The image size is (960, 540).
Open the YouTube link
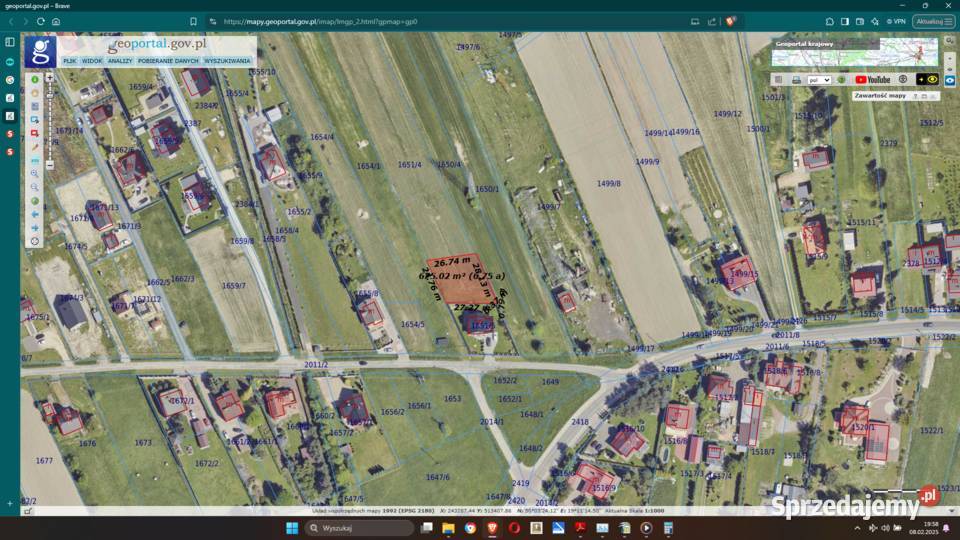[x=872, y=80]
